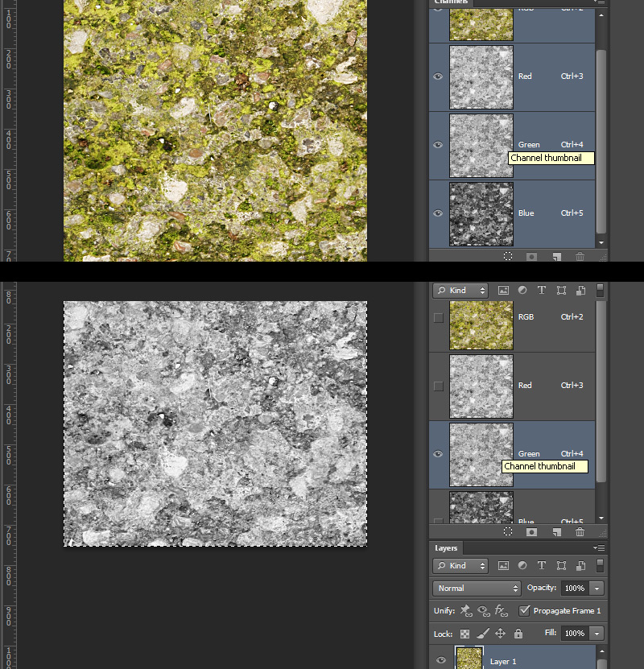
Task: Click Layer 1 thumbnail
Action: point(469,658)
